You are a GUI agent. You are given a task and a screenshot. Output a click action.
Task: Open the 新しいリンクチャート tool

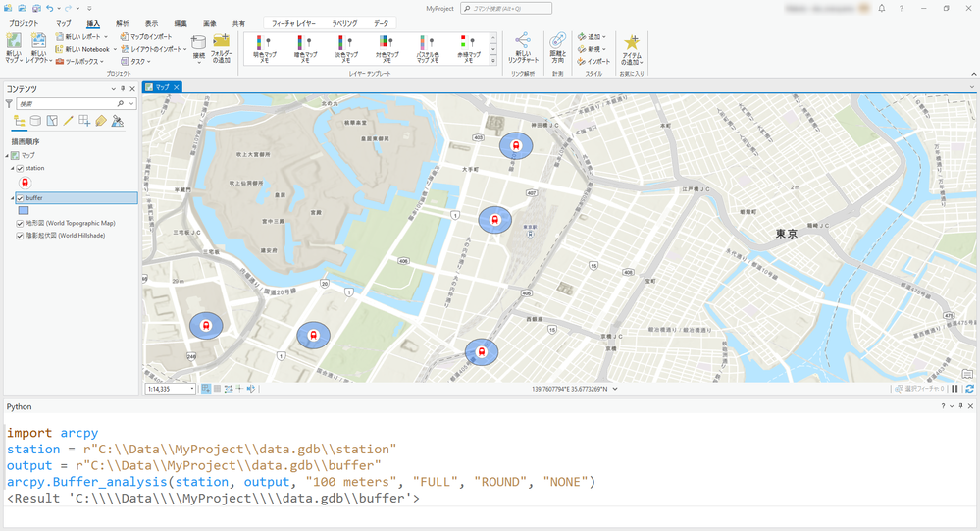pos(523,41)
